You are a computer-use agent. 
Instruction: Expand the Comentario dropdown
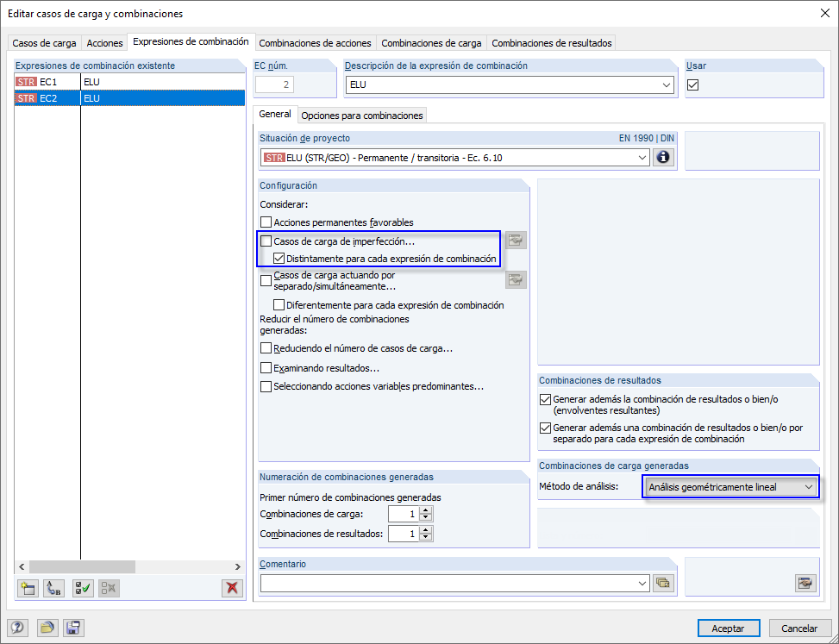click(x=643, y=584)
